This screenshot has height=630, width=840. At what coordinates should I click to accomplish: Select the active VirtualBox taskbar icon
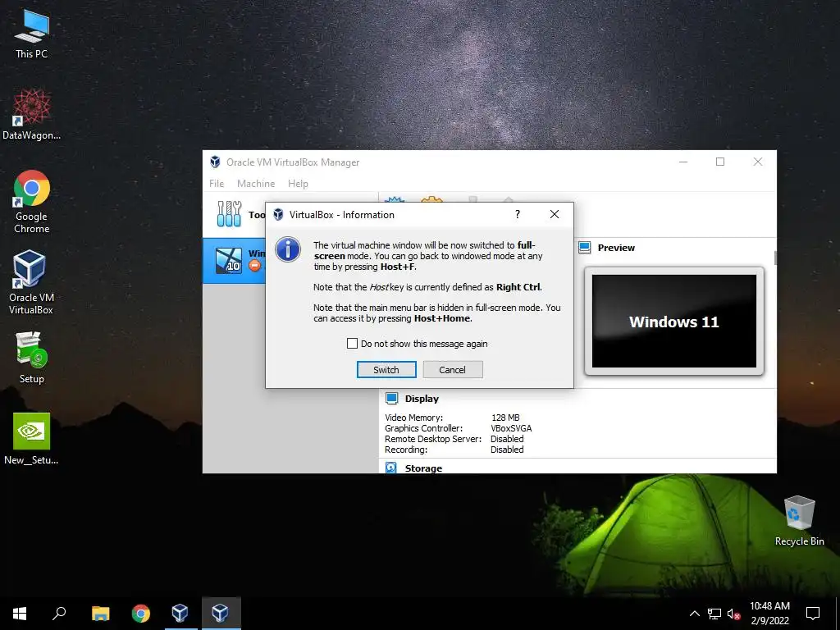tap(221, 614)
